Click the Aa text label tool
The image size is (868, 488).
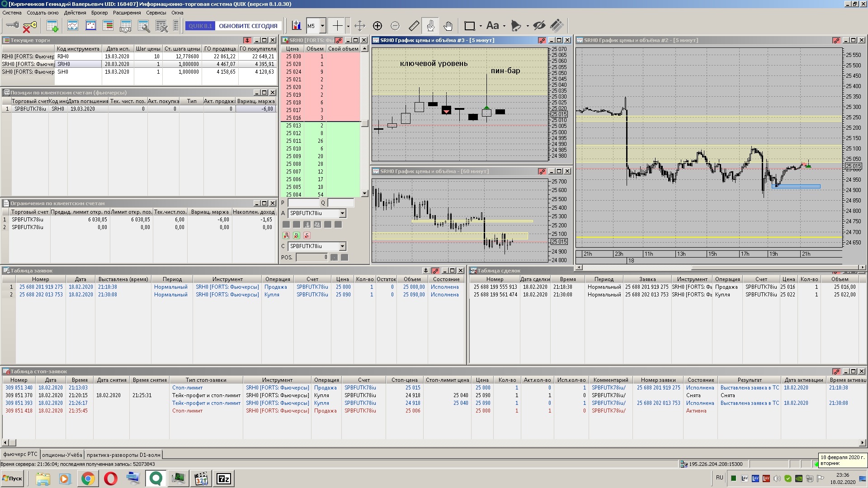(x=492, y=26)
